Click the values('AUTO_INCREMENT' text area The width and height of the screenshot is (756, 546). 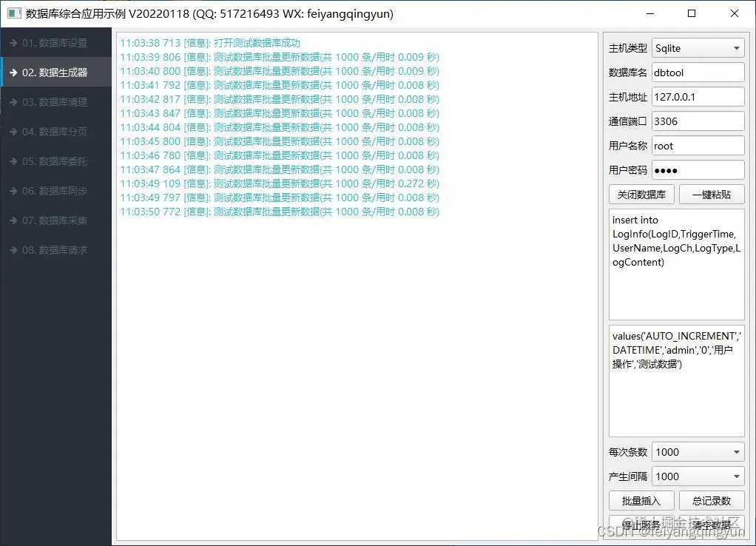tap(676, 381)
